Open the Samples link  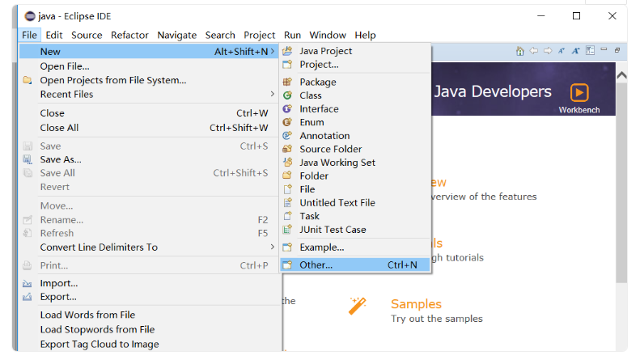coord(416,304)
